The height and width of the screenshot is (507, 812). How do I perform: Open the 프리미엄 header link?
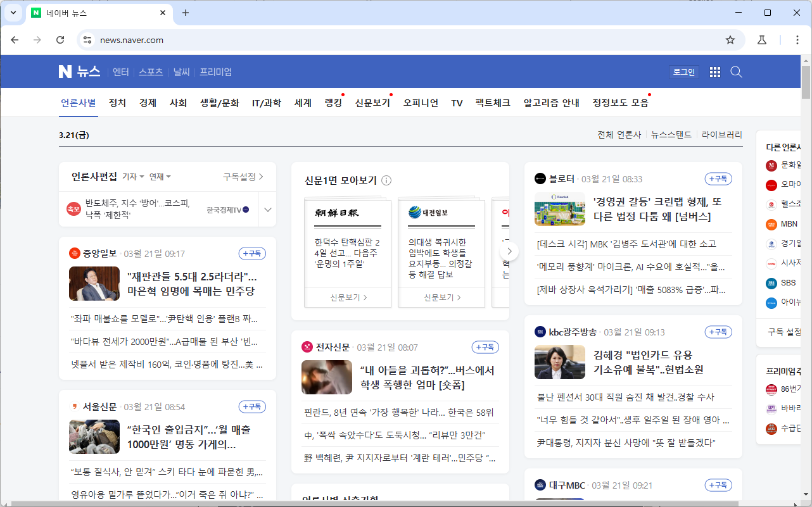(x=216, y=72)
